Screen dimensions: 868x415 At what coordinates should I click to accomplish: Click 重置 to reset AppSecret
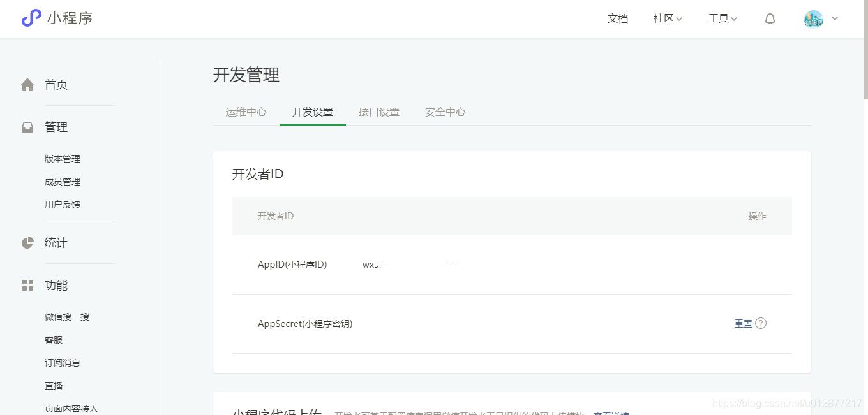744,323
